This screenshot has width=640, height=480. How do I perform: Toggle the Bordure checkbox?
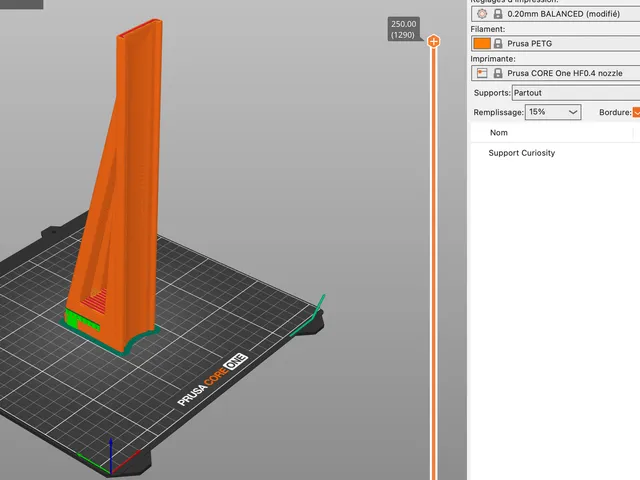pyautogui.click(x=636, y=112)
